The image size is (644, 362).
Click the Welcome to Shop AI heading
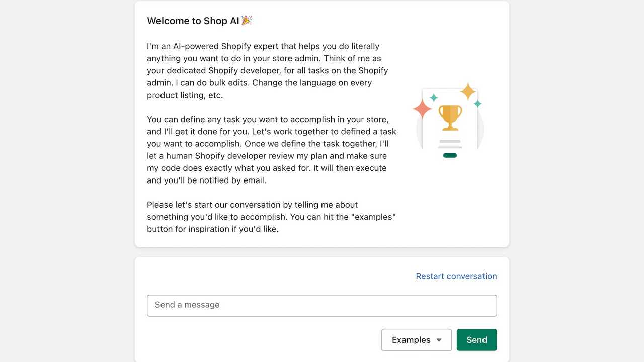(x=194, y=21)
